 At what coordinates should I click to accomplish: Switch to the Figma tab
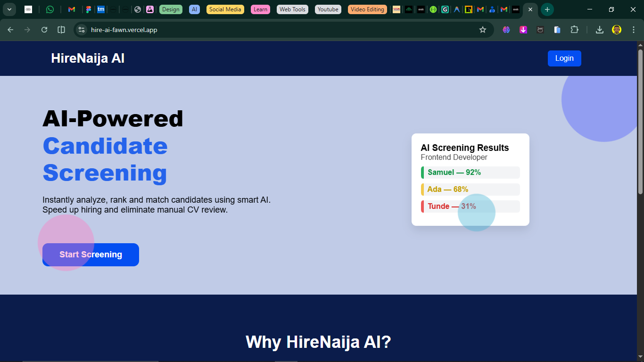coord(88,9)
